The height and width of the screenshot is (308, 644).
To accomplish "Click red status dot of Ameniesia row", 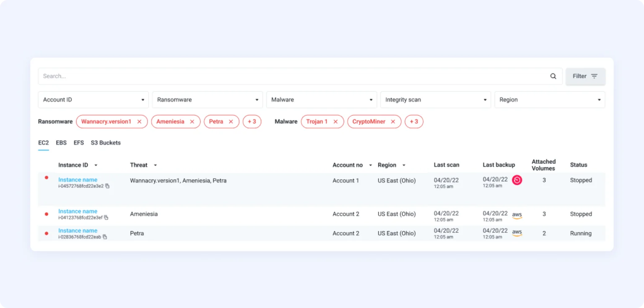I will (x=46, y=214).
